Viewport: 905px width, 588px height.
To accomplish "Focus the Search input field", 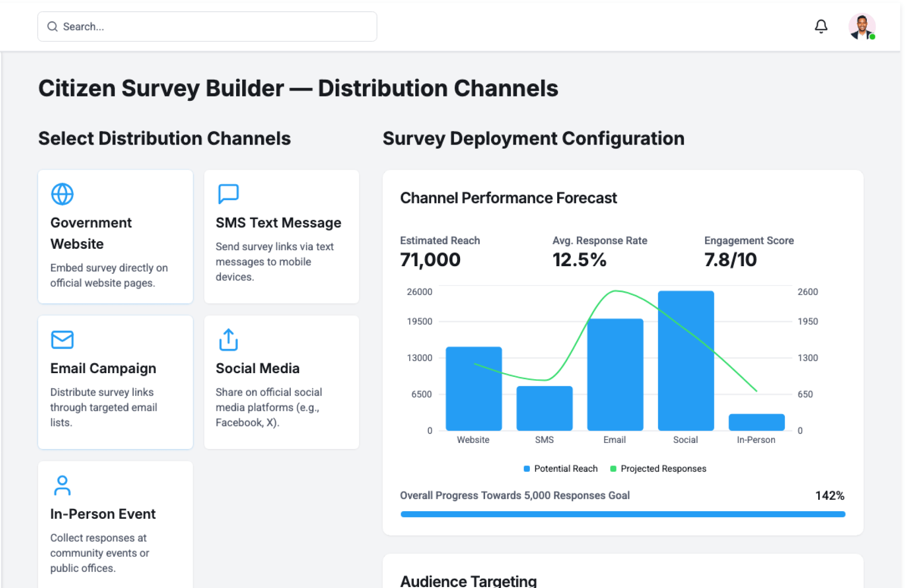I will [217, 26].
